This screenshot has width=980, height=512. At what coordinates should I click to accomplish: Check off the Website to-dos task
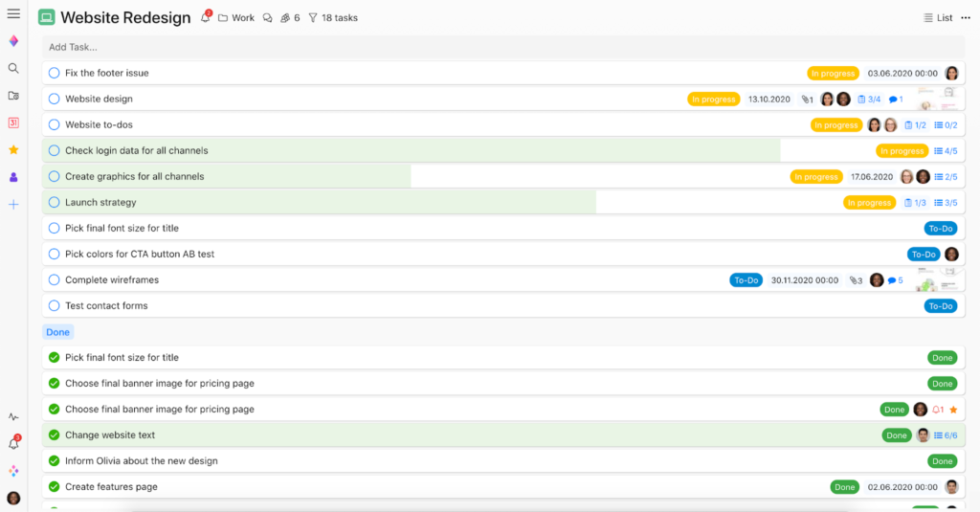pos(54,124)
